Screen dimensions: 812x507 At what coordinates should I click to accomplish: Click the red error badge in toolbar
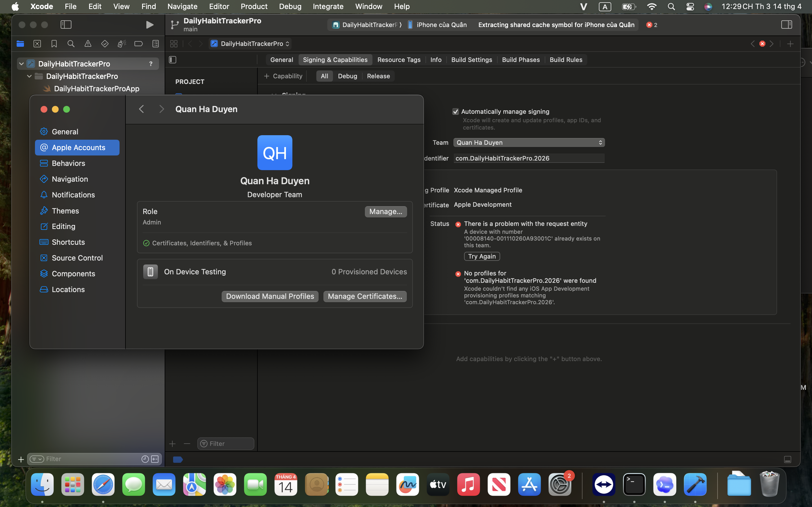tap(652, 25)
